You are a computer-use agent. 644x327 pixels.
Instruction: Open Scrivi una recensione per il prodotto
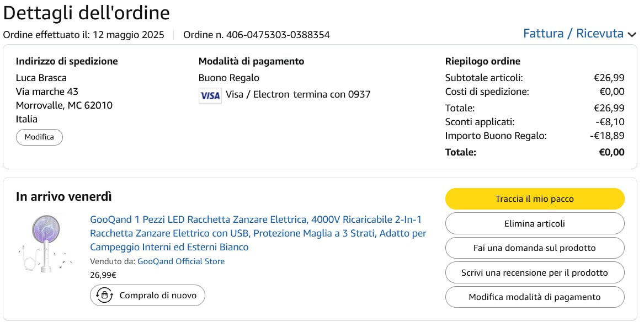tap(534, 272)
